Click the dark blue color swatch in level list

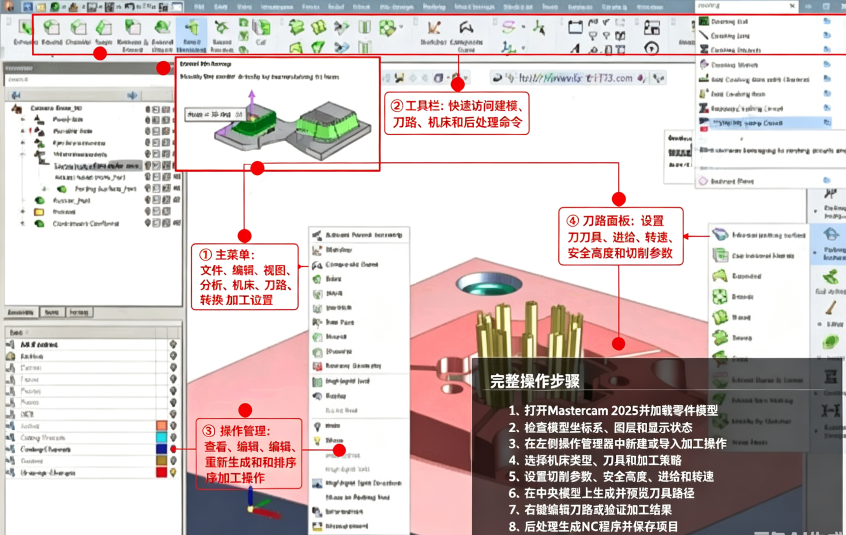point(161,449)
